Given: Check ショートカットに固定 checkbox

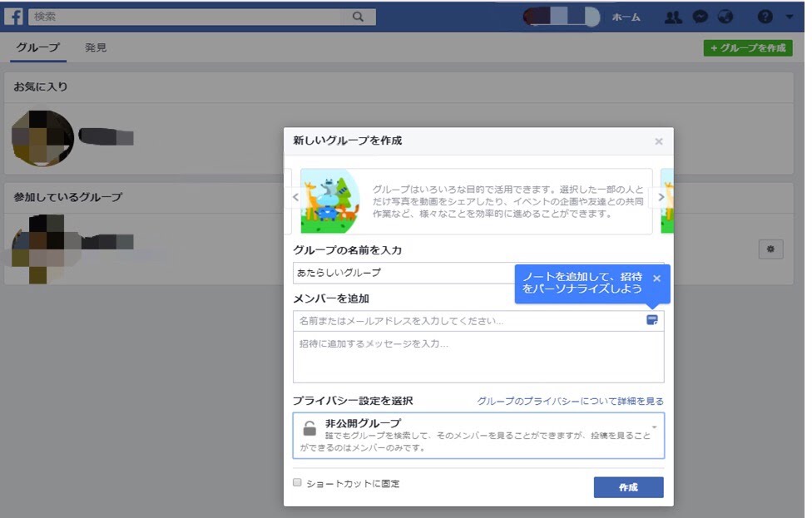Looking at the screenshot, I should [x=297, y=482].
